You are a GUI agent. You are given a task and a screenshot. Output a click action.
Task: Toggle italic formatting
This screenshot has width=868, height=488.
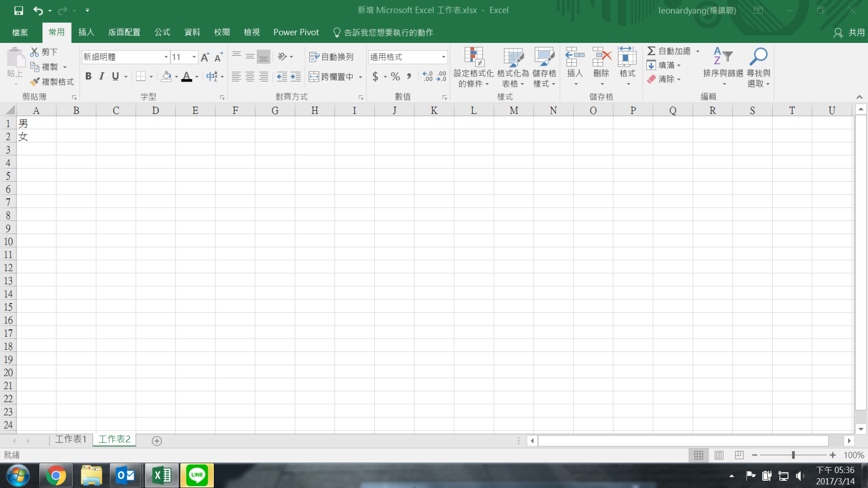click(101, 77)
